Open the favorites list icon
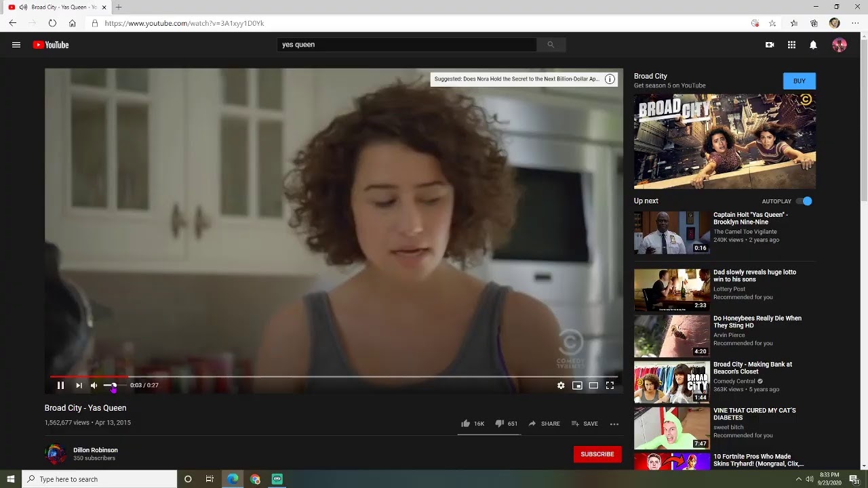Viewport: 868px width, 488px height. (x=794, y=23)
